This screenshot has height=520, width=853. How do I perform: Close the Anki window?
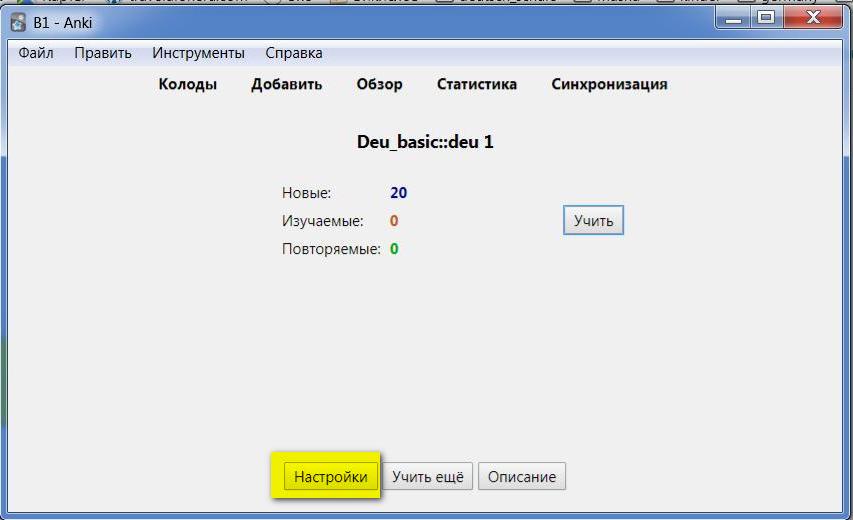coord(813,18)
